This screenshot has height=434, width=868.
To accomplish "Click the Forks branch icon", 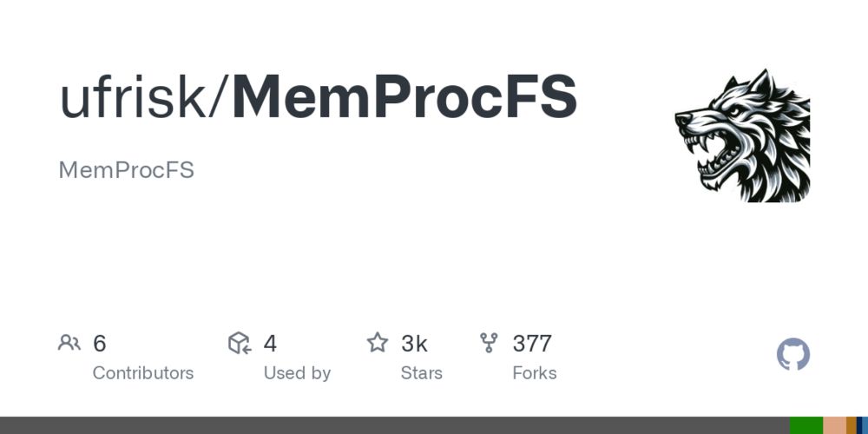I will 489,343.
